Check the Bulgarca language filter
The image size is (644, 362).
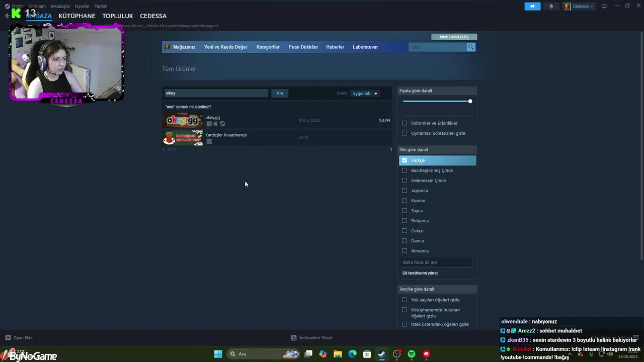pos(405,221)
